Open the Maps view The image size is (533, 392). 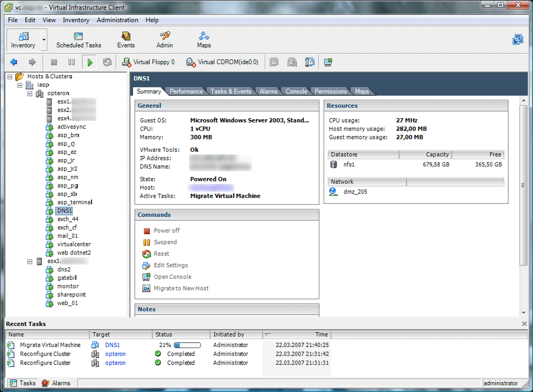coord(204,40)
